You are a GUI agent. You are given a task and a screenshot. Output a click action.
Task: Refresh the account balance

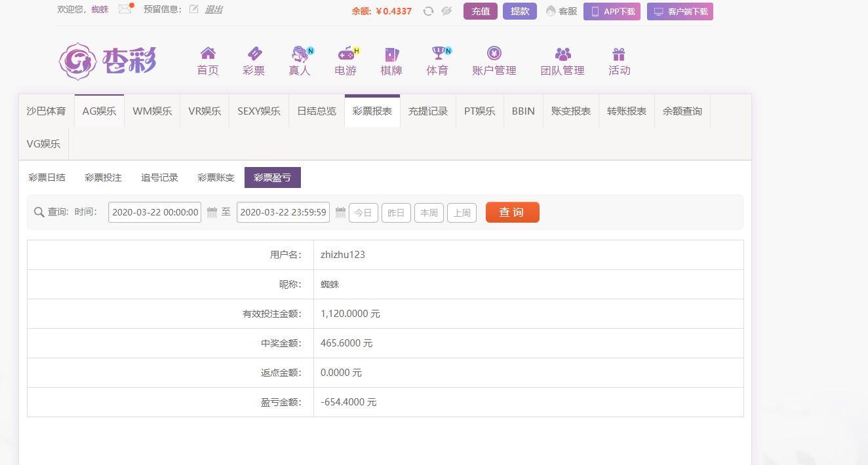tap(428, 11)
